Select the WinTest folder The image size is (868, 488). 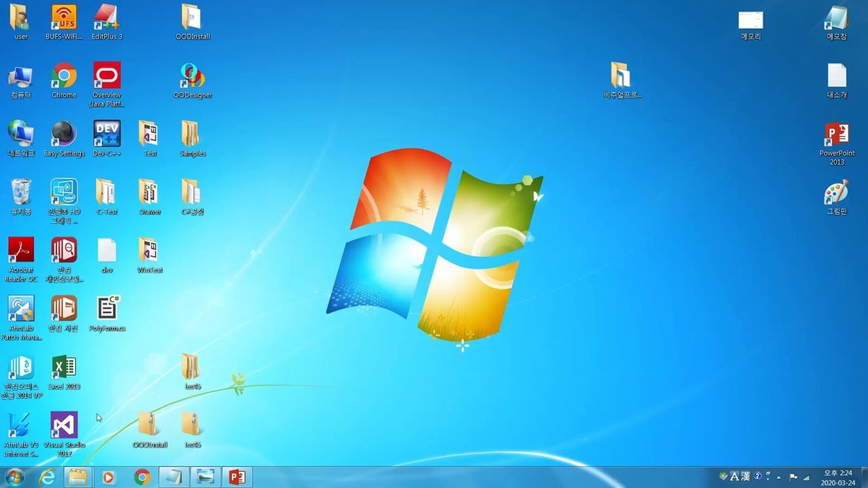tap(150, 256)
